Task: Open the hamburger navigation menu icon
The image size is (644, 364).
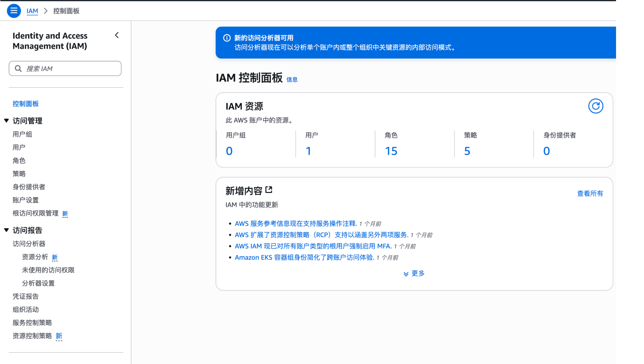Action: pos(14,11)
